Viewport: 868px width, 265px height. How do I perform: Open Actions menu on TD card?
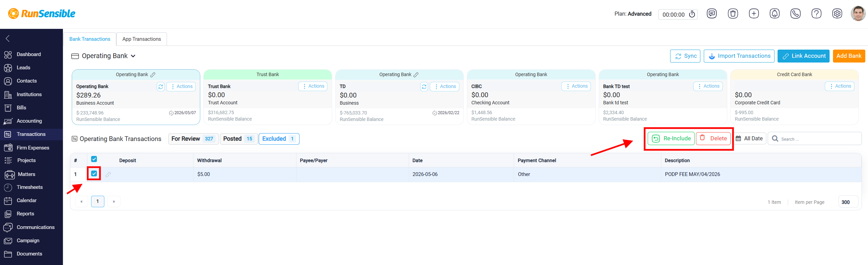pos(444,87)
